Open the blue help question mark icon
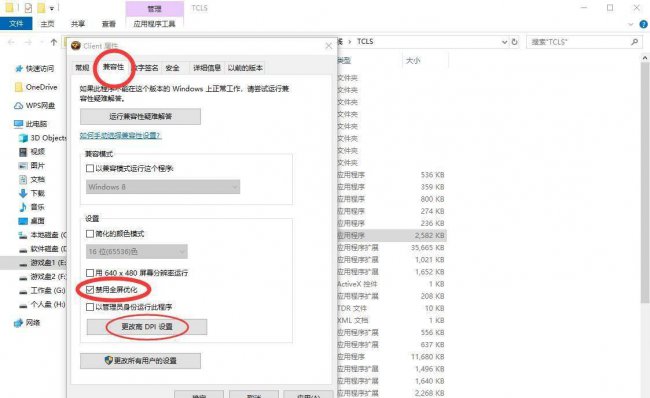 [643, 25]
